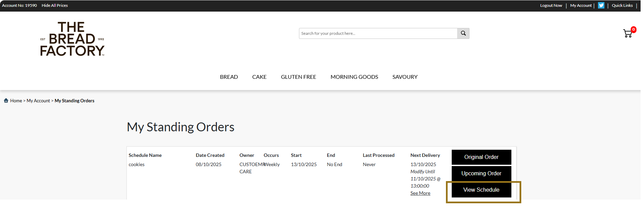This screenshot has height=221, width=644.
Task: Click My Standing Orders breadcrumb text
Action: point(74,101)
